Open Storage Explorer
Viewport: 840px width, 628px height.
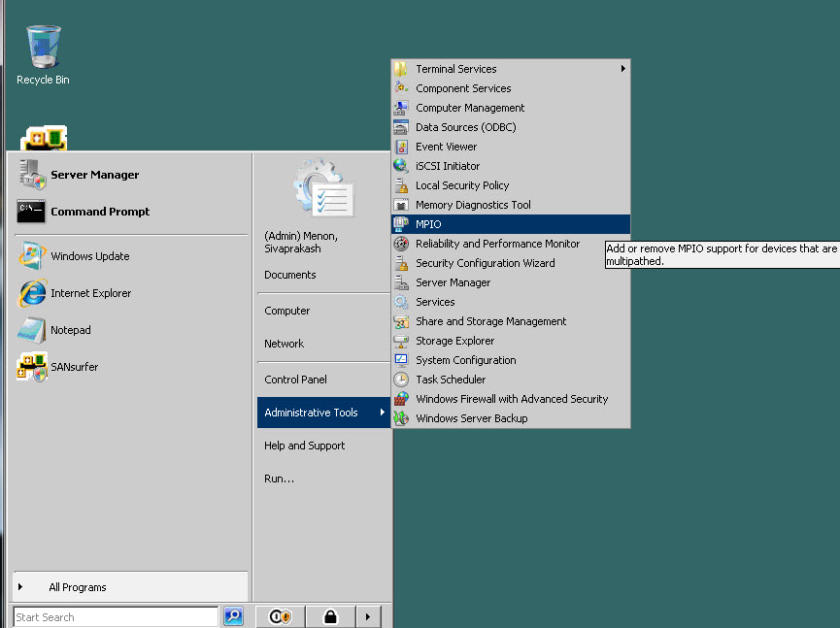(453, 341)
